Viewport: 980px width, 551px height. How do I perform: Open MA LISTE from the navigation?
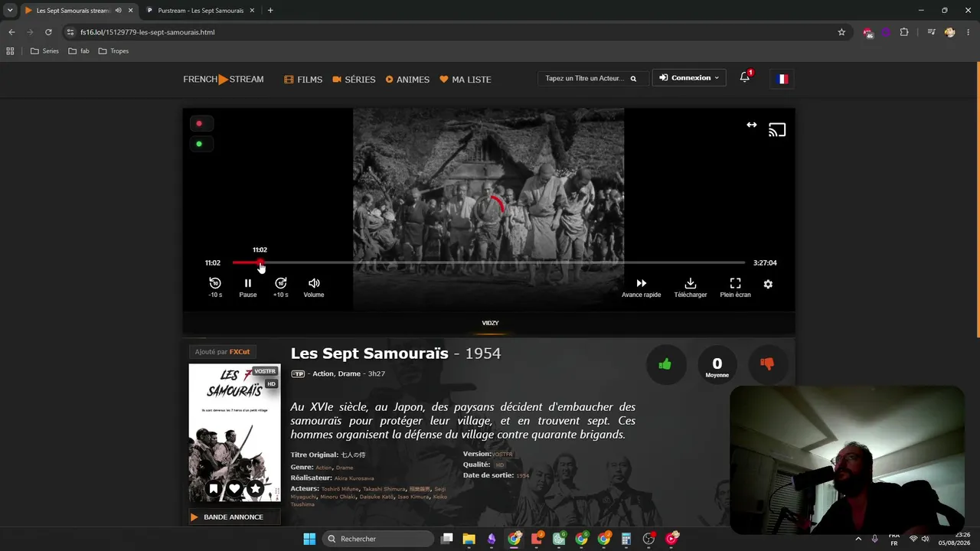click(465, 80)
